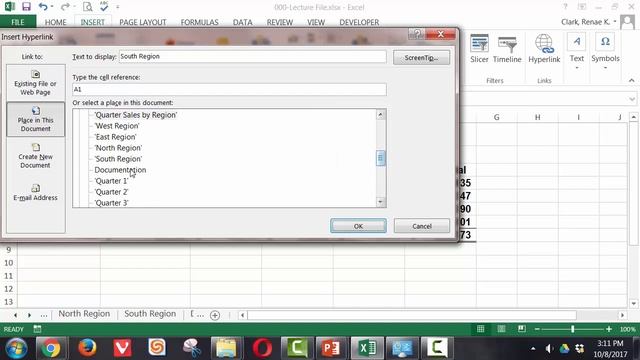This screenshot has width=640, height=360.
Task: Expand the formula bar chevron
Action: pos(632,99)
